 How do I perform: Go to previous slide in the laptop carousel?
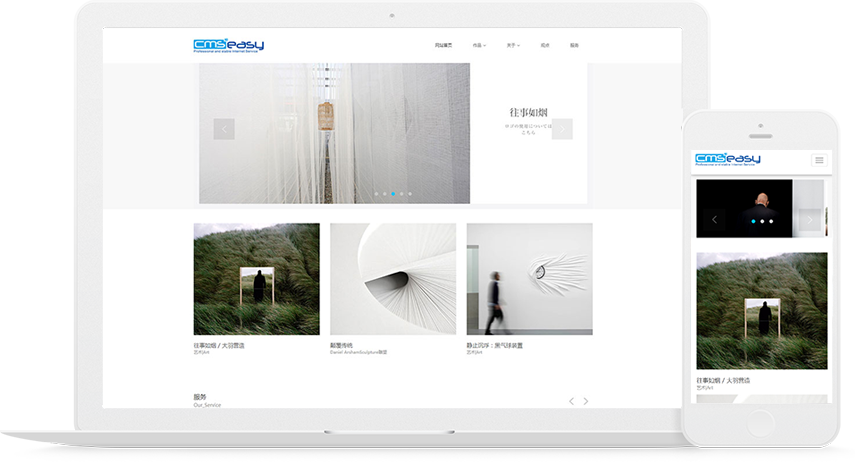tap(224, 129)
